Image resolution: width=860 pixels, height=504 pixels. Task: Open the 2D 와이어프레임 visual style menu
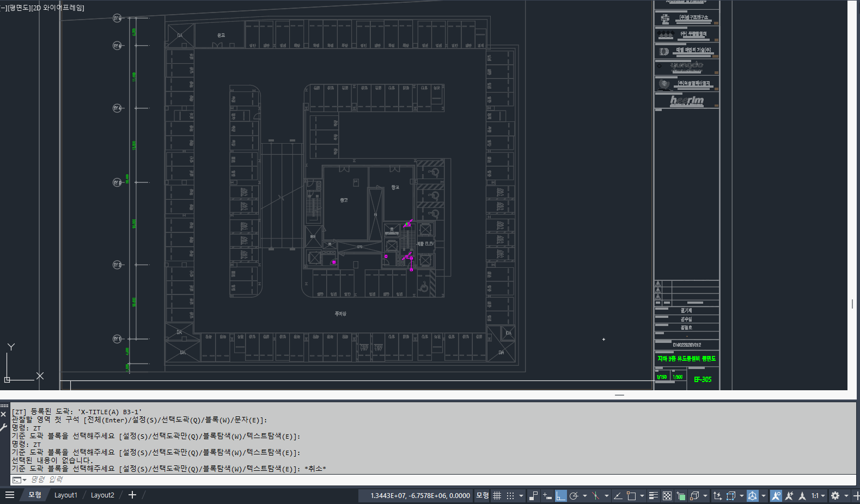[x=58, y=8]
